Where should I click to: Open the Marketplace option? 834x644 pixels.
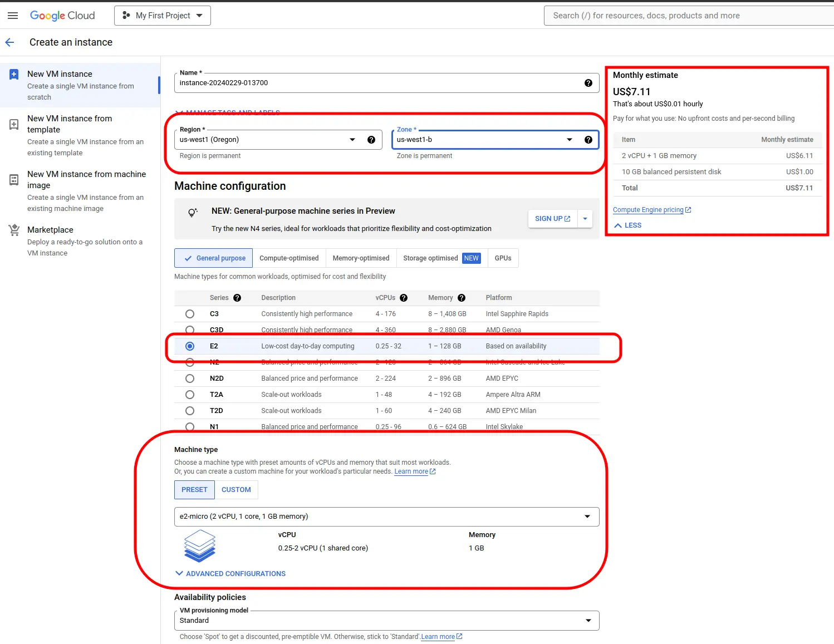(80, 241)
